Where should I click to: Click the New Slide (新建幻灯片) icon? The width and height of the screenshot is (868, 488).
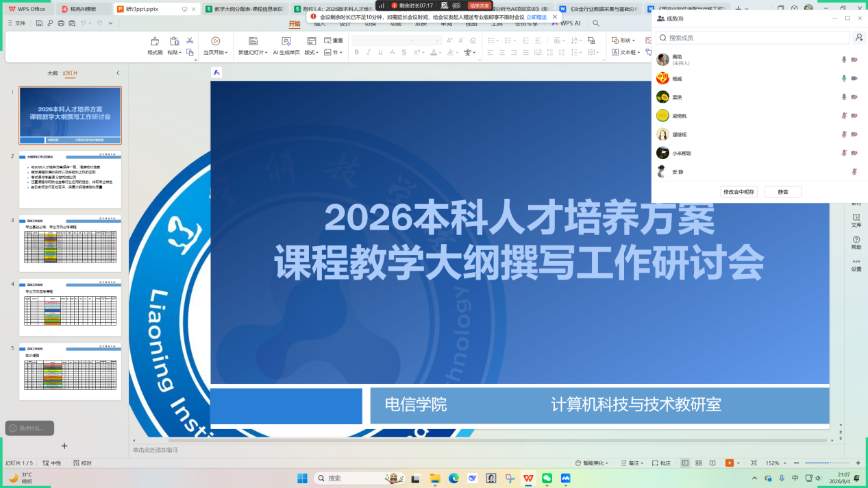click(253, 41)
